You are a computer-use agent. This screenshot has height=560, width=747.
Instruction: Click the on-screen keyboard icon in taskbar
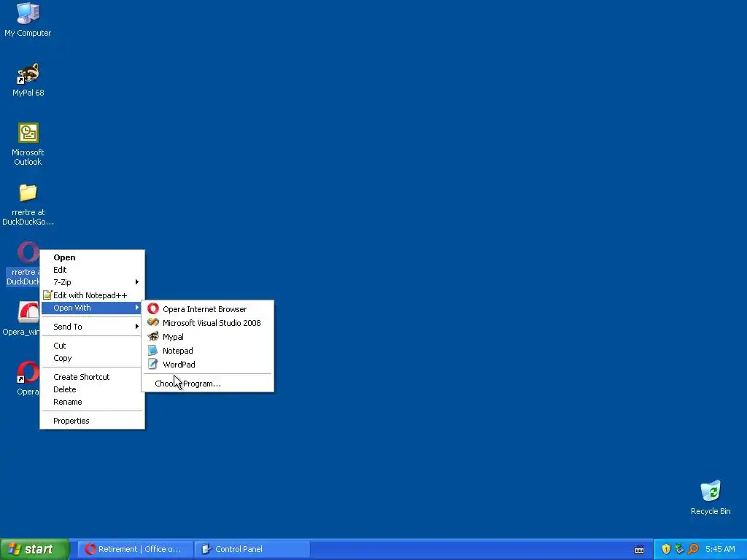pyautogui.click(x=639, y=550)
